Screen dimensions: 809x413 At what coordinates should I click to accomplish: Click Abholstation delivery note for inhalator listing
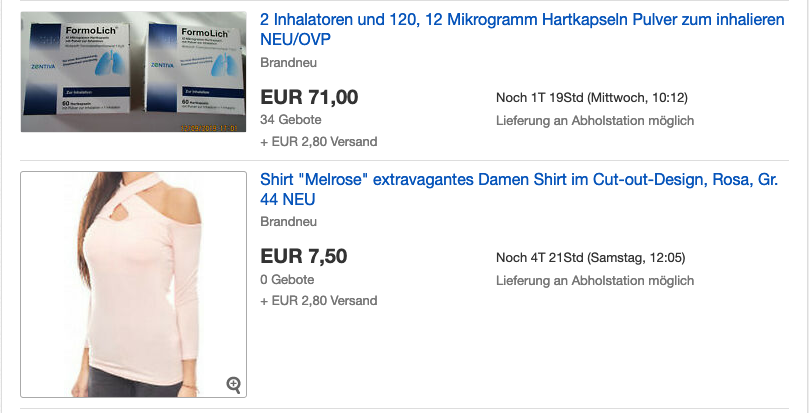[594, 121]
